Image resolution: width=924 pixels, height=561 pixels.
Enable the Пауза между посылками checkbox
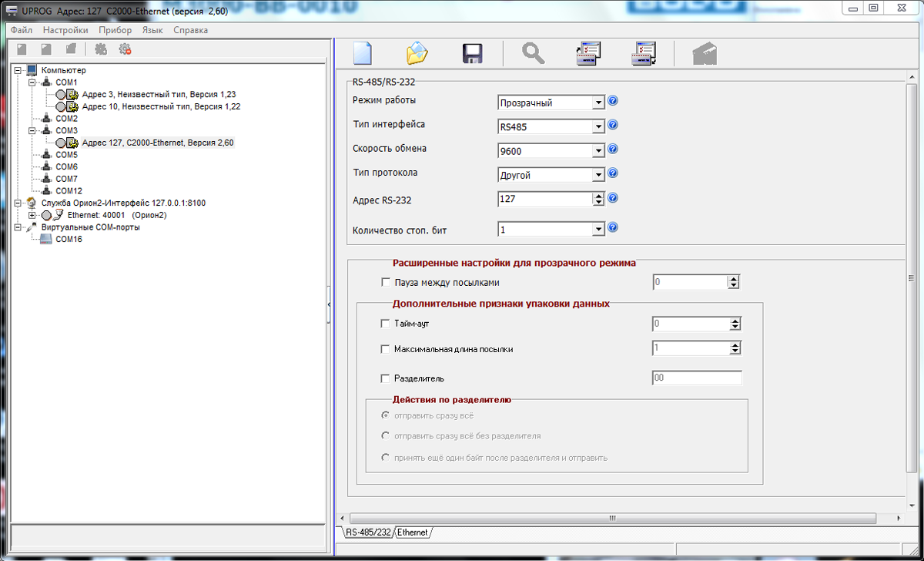386,283
